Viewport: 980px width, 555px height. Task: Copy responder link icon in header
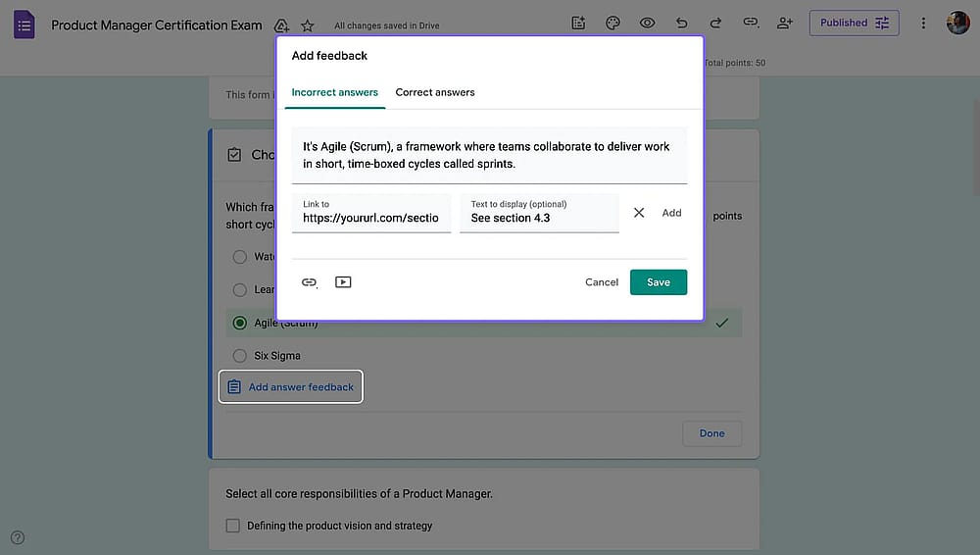750,23
